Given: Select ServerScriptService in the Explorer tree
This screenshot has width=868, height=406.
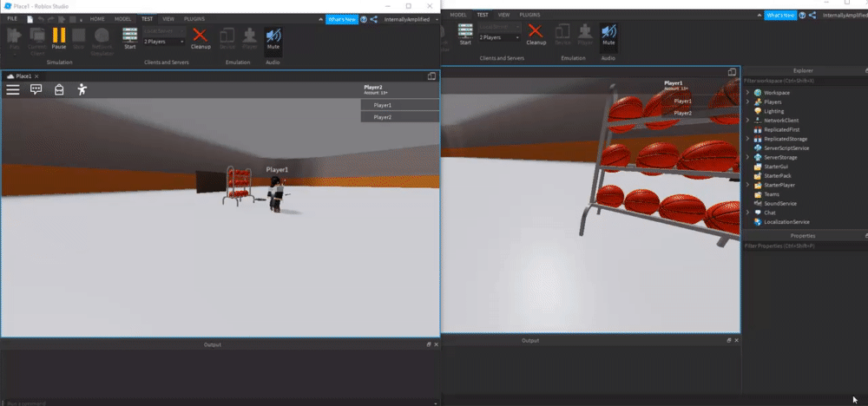Looking at the screenshot, I should pyautogui.click(x=786, y=148).
